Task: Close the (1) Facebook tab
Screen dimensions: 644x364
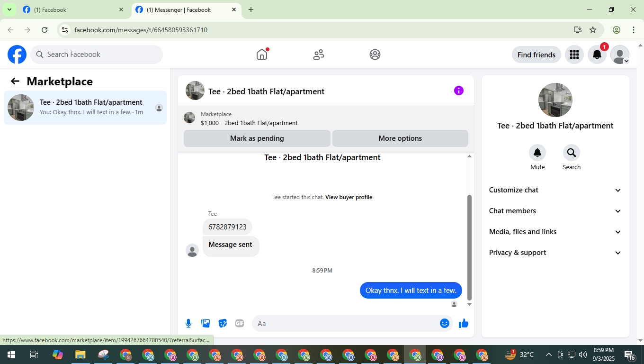Action: [121, 9]
